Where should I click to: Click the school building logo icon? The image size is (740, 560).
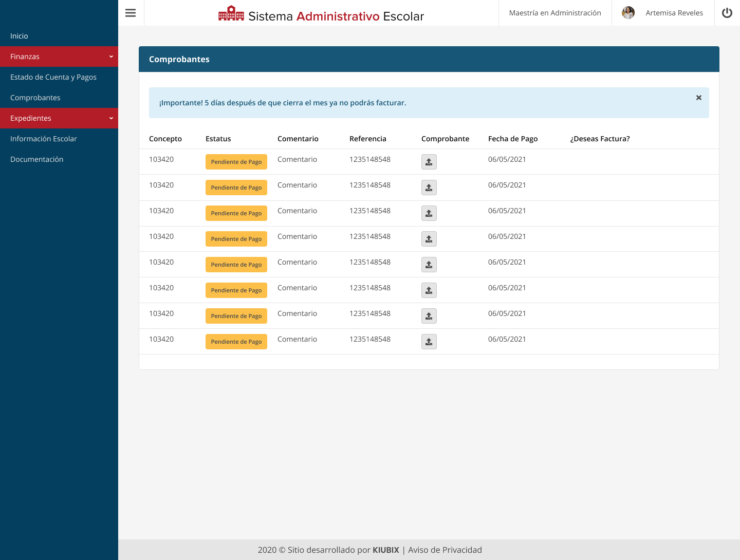231,14
